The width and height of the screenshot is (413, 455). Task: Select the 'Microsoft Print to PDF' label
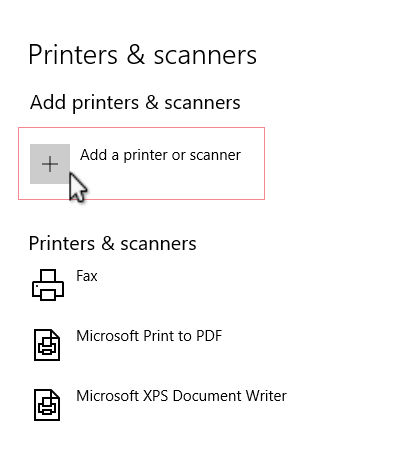[149, 336]
